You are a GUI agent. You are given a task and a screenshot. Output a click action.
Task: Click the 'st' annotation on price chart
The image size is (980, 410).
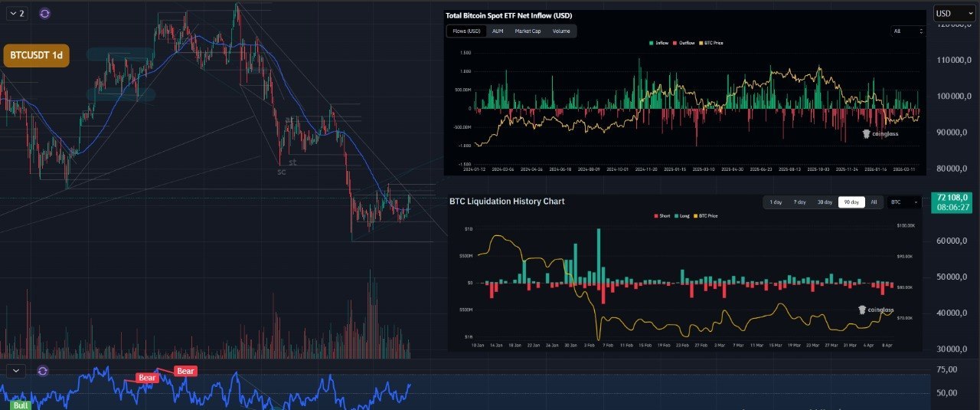pyautogui.click(x=292, y=162)
